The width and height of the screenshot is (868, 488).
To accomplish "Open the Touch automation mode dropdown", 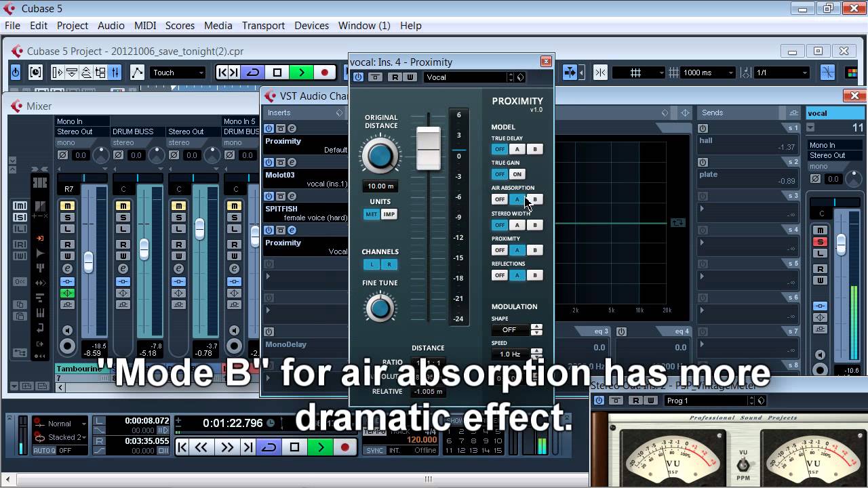I will point(178,73).
